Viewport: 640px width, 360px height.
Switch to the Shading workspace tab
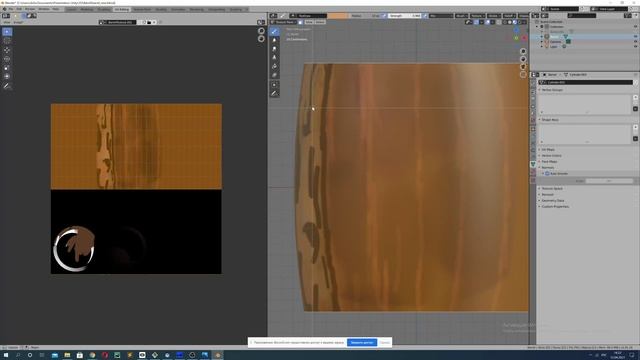161,9
